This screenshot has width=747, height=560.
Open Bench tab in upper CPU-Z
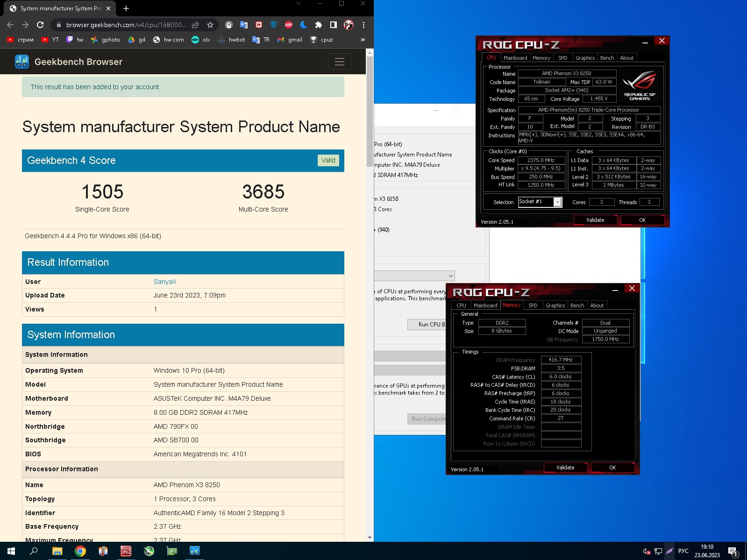tap(607, 58)
